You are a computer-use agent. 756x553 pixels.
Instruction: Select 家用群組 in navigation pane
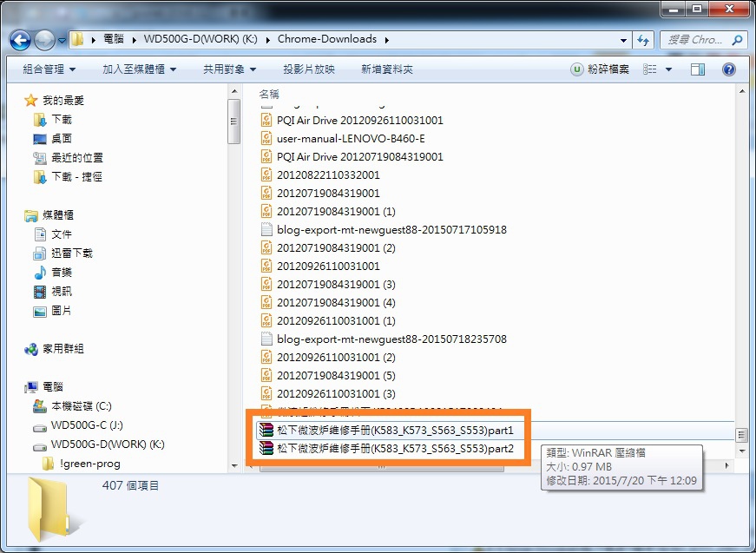coord(63,349)
